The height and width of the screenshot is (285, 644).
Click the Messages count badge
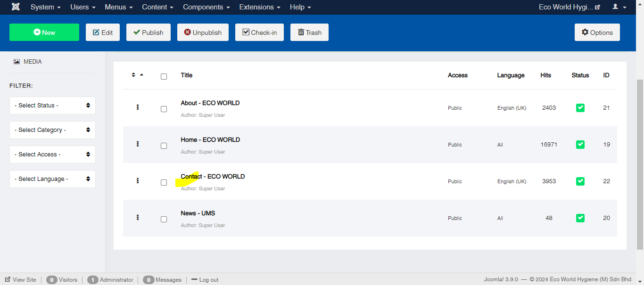[149, 279]
